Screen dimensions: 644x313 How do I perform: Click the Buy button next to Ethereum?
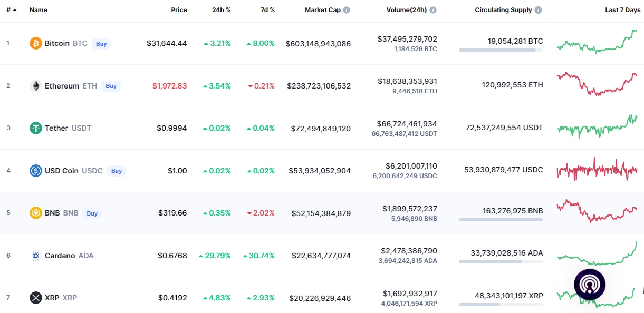[111, 86]
